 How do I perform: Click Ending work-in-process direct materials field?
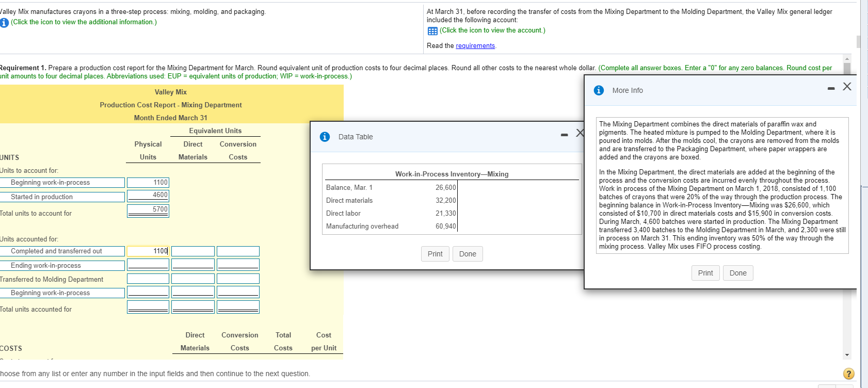coord(193,265)
